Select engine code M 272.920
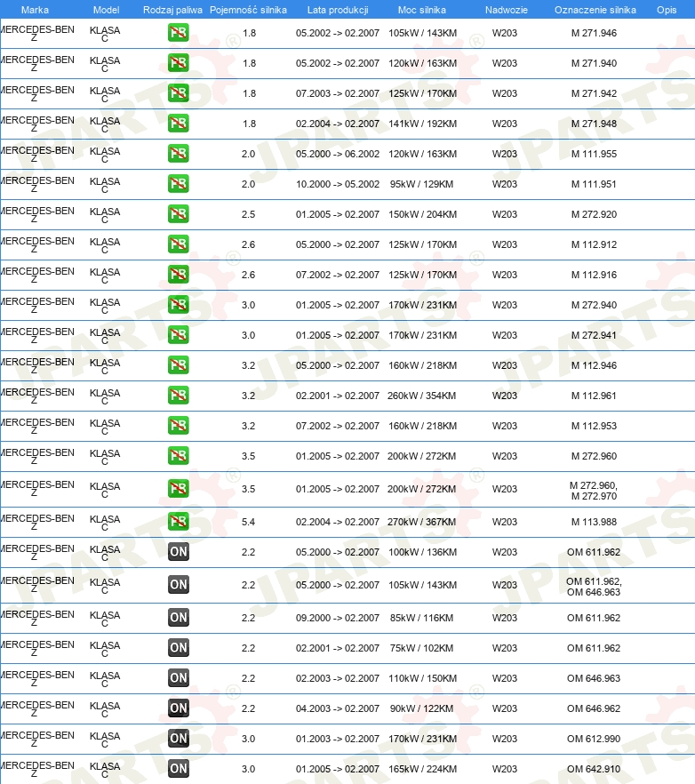 click(x=594, y=214)
